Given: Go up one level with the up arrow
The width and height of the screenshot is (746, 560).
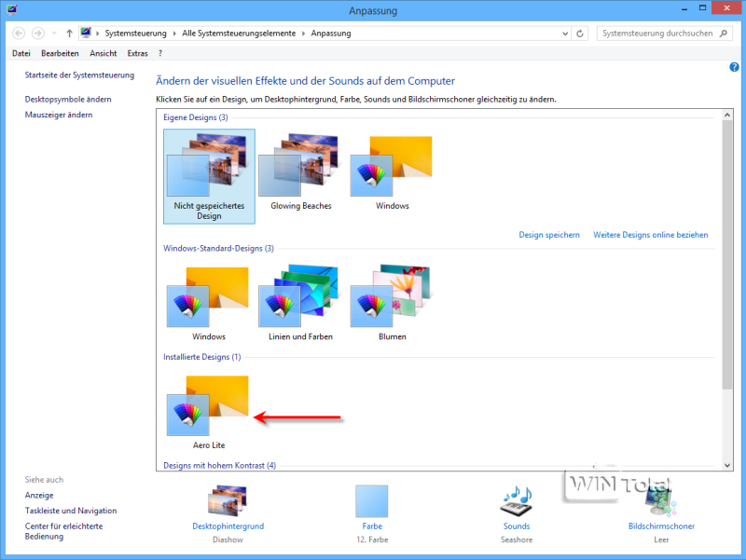Looking at the screenshot, I should [x=69, y=34].
